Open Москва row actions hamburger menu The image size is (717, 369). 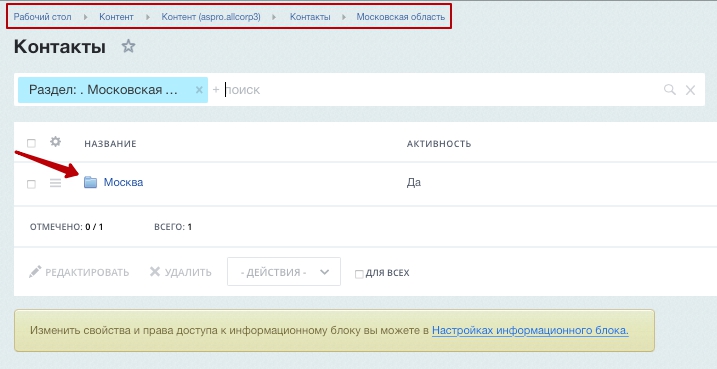coord(55,183)
